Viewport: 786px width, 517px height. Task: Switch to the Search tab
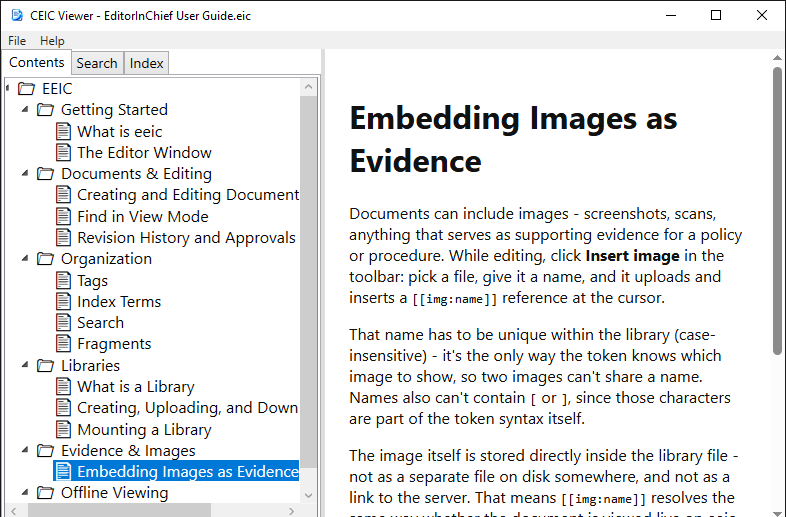point(97,63)
